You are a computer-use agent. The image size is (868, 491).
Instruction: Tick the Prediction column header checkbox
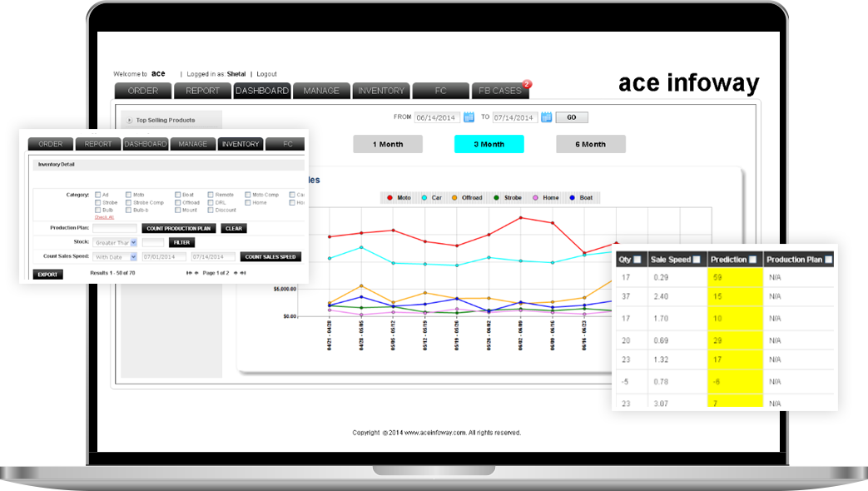tap(753, 260)
